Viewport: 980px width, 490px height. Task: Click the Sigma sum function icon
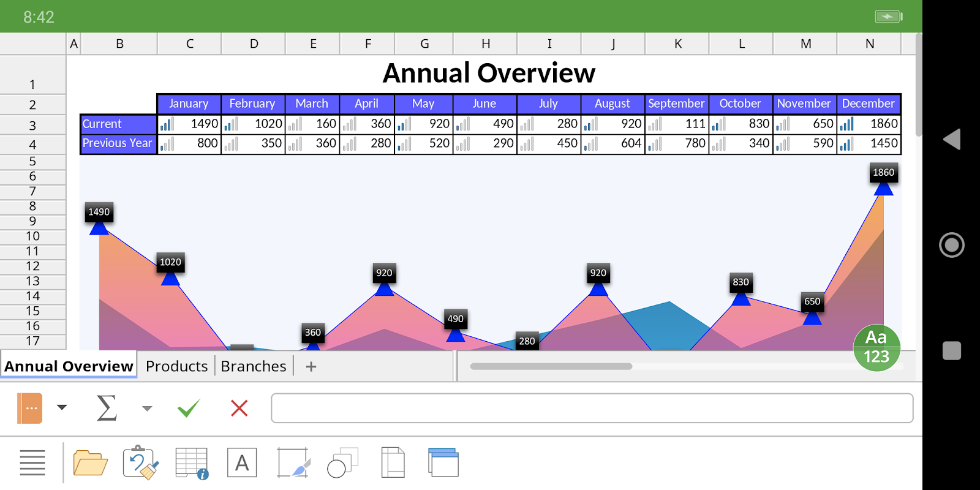click(x=107, y=408)
